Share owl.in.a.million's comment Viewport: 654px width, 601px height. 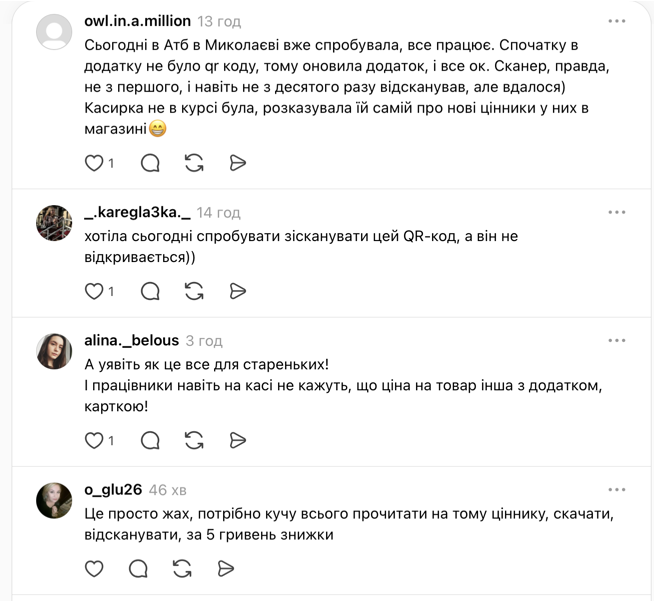tap(238, 163)
